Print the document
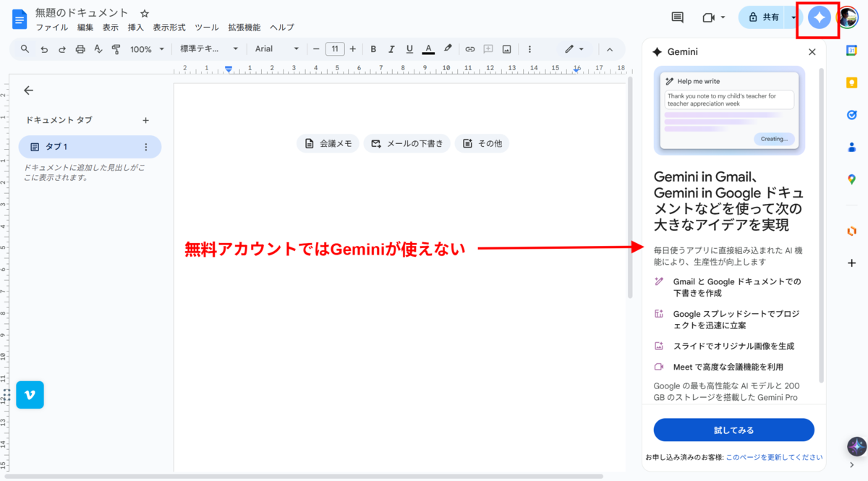 click(x=80, y=49)
